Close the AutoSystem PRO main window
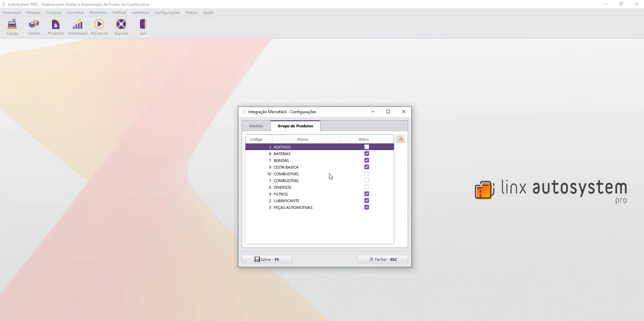Viewport: 644px width, 321px height. (636, 4)
